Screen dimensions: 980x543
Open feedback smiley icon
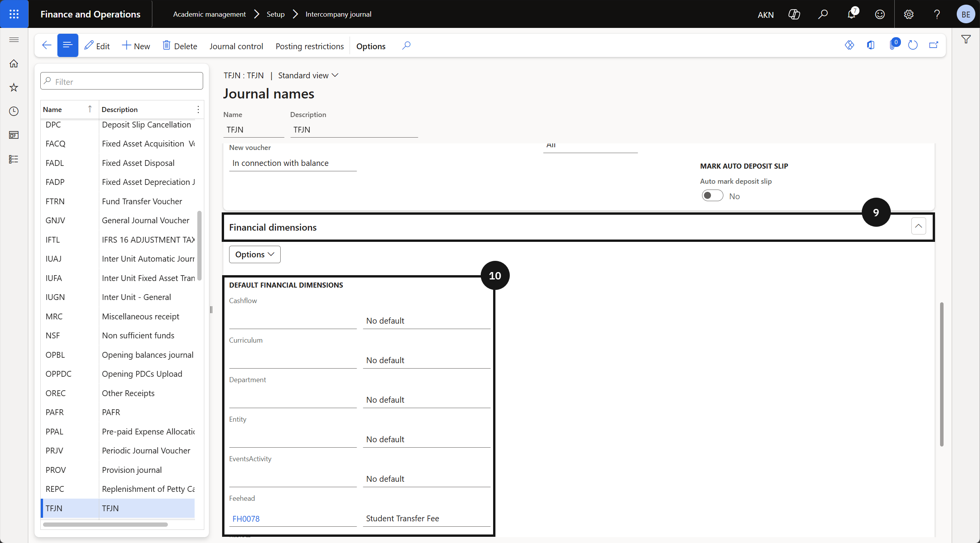tap(880, 14)
